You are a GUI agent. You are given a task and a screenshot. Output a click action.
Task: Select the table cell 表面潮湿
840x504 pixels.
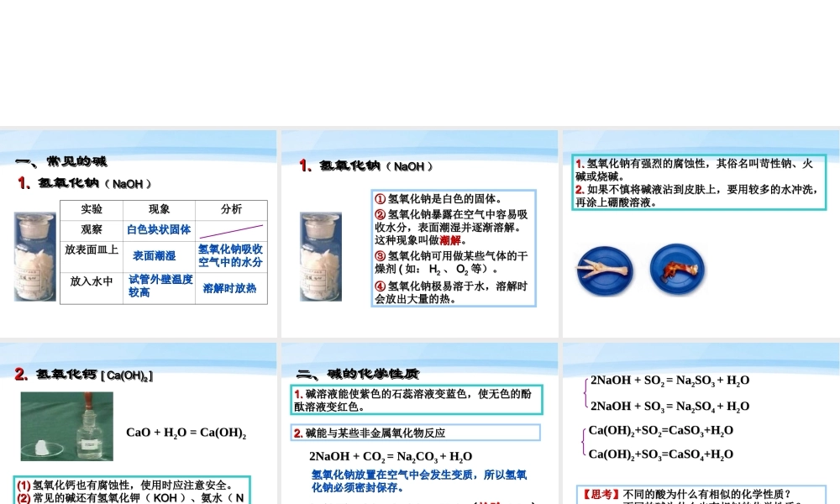[x=155, y=256]
